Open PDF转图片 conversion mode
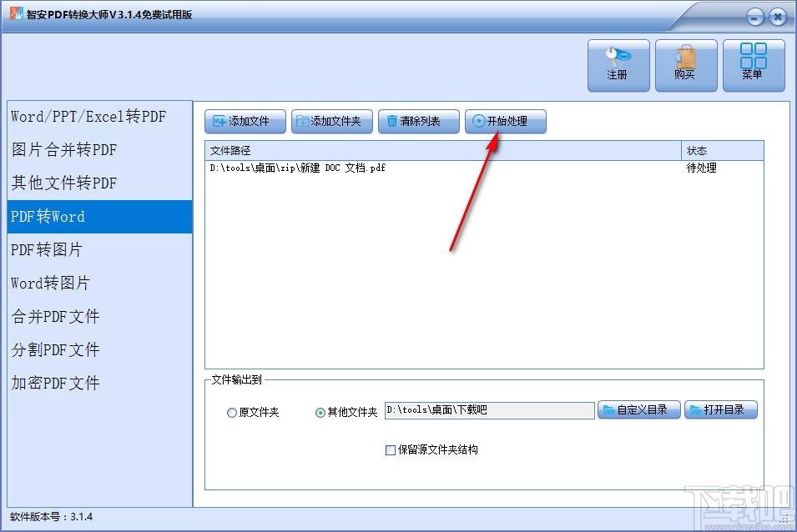The image size is (797, 532). (x=99, y=250)
